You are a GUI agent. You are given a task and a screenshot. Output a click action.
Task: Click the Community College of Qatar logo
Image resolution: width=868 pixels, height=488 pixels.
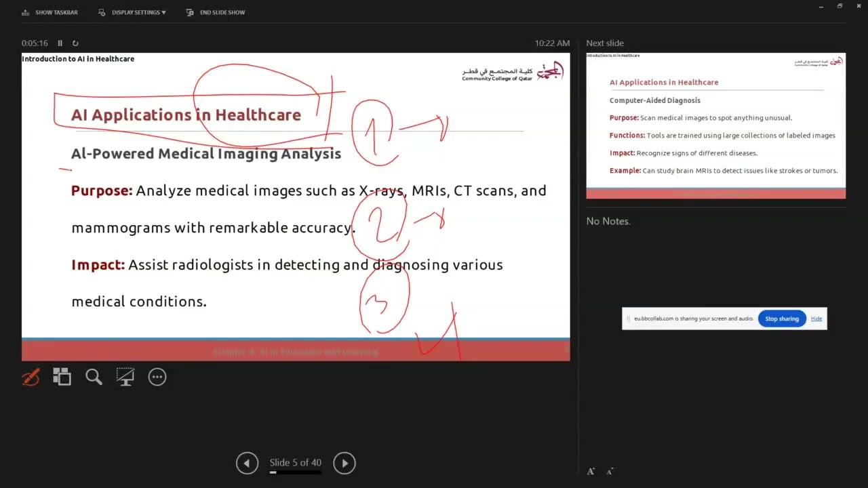coord(513,71)
